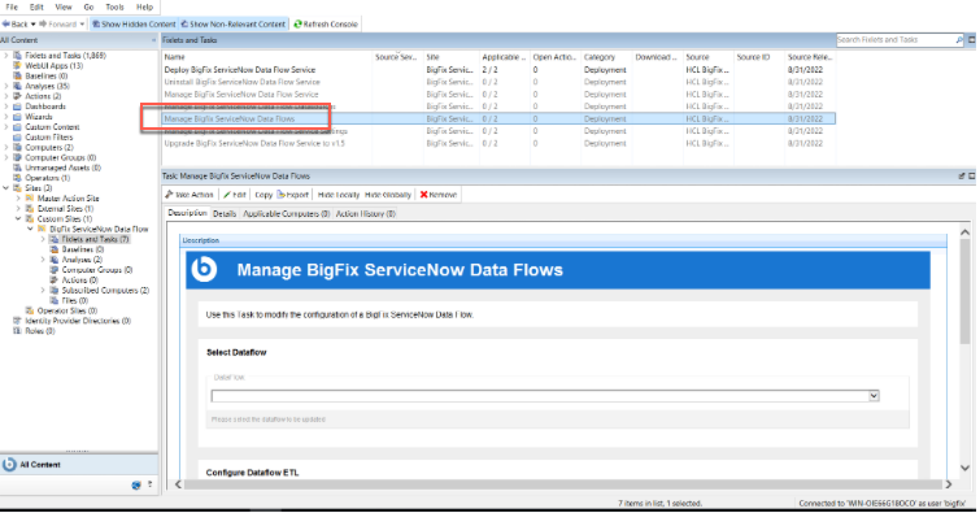Screen dimensions: 980x513
Task: Expand the Subscribed Computers (2) node
Action: [43, 290]
